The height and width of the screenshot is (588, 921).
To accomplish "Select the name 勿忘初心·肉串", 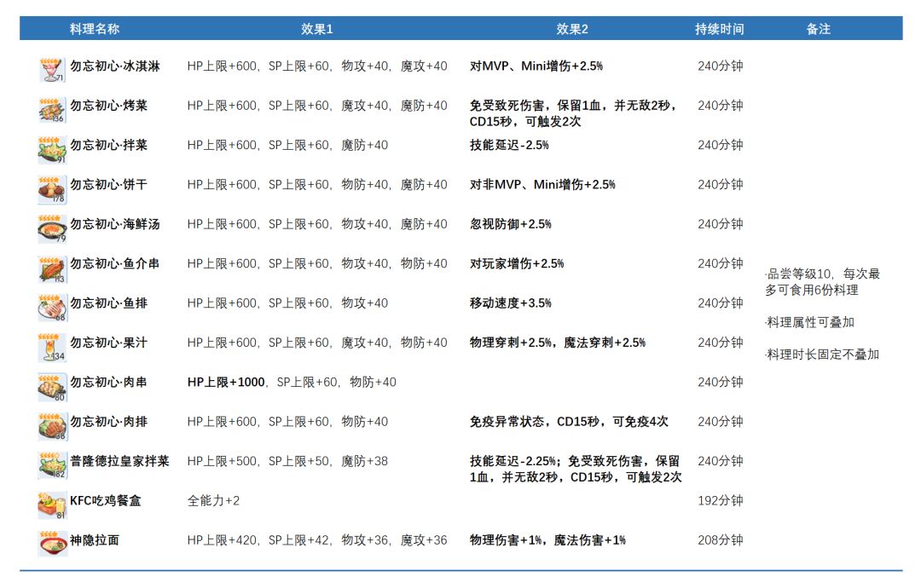I will tap(108, 382).
